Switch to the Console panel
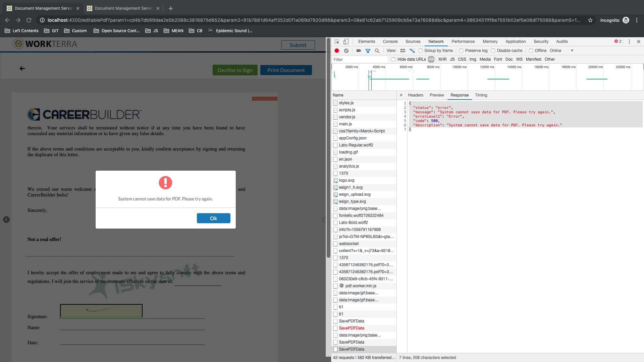The width and height of the screenshot is (644, 362). [x=390, y=42]
